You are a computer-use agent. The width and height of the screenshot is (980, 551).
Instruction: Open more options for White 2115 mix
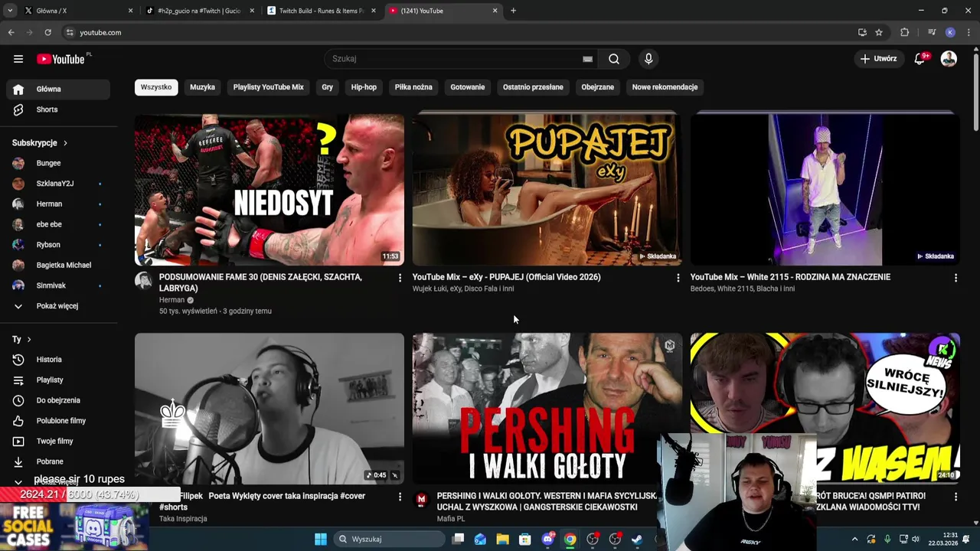coord(955,278)
